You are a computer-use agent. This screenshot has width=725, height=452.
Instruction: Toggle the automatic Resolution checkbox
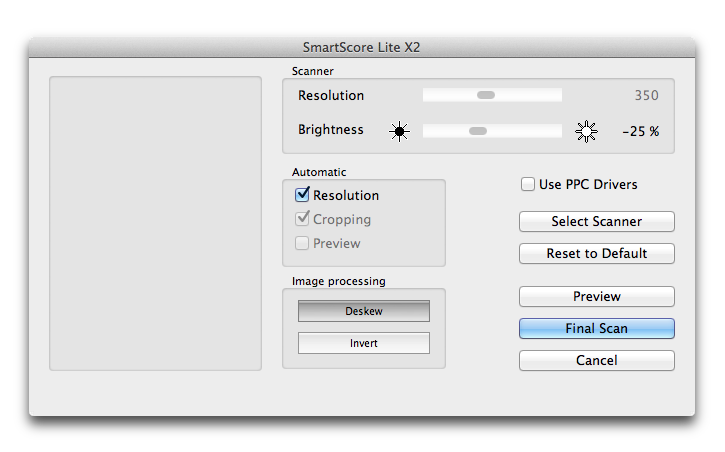click(303, 195)
